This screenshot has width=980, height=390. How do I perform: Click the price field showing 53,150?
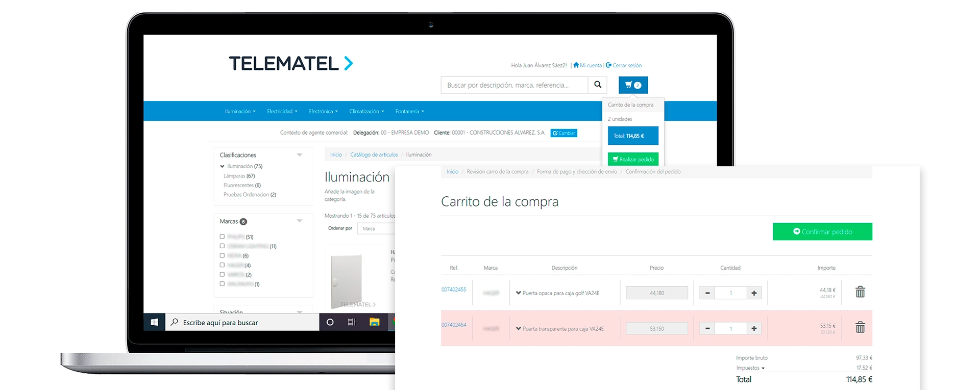pos(657,328)
